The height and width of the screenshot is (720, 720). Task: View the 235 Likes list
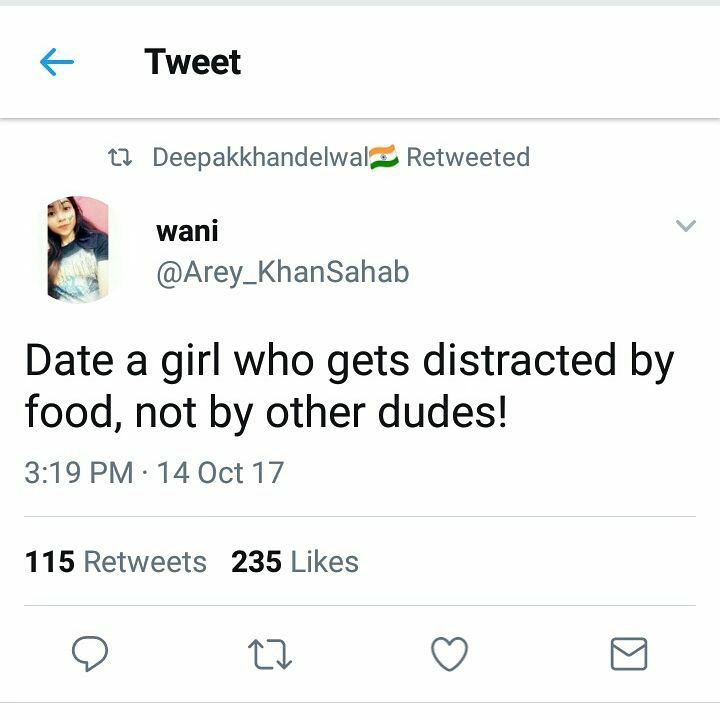(x=295, y=562)
